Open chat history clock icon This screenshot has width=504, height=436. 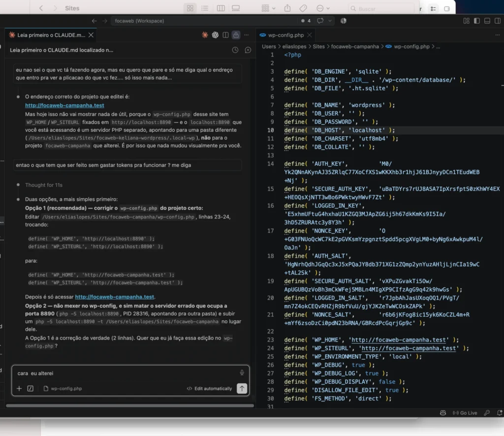(235, 50)
